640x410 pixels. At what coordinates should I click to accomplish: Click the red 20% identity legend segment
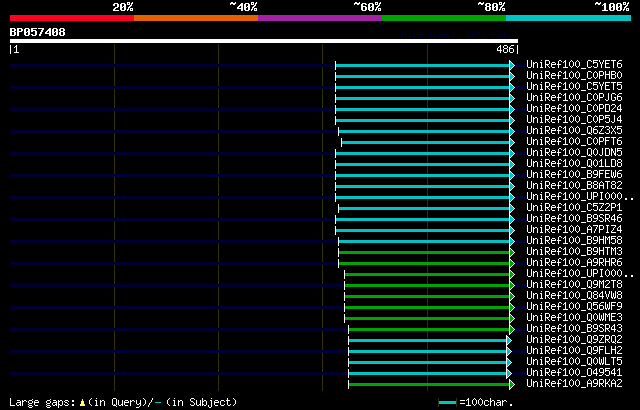tap(72, 18)
